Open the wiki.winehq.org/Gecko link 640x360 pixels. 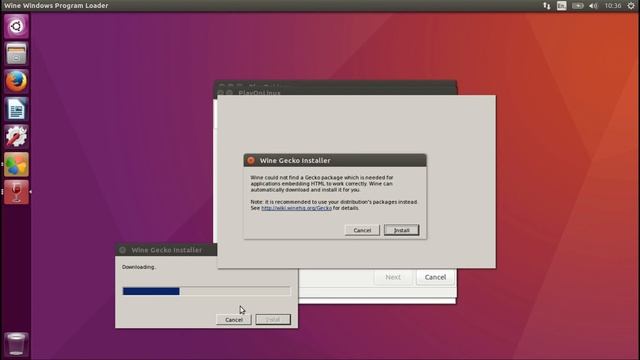(x=296, y=208)
